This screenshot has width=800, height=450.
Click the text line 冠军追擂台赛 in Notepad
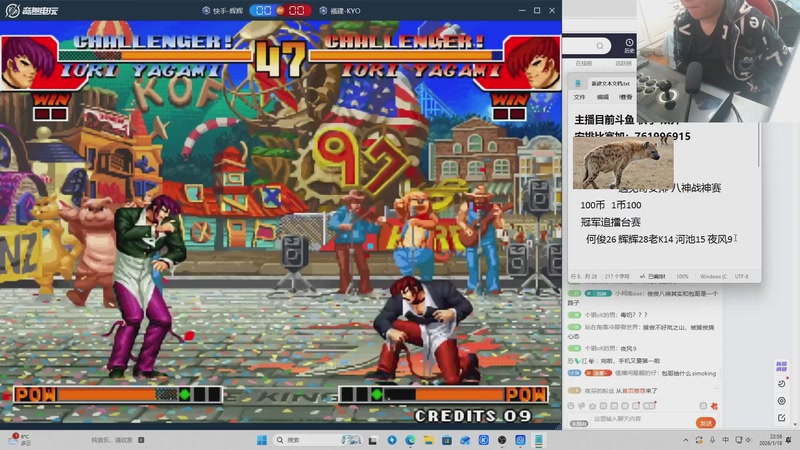point(611,222)
